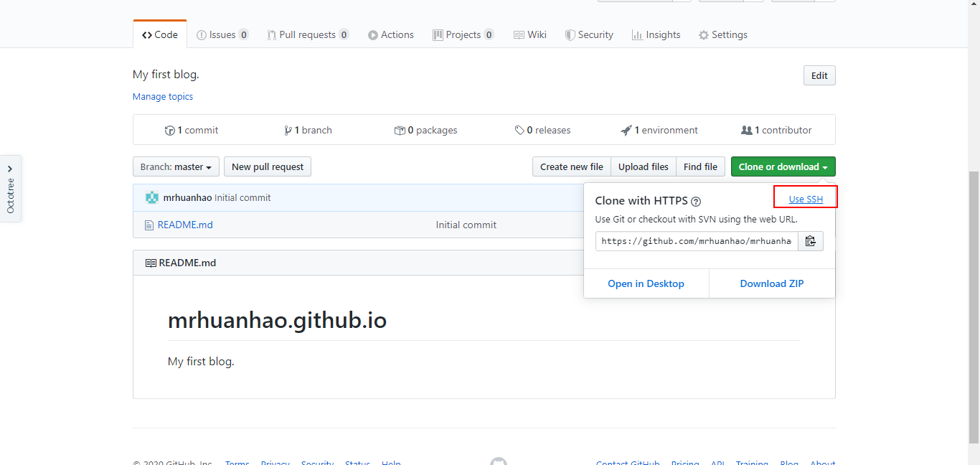Open Initial commit message in README.md row
The height and width of the screenshot is (465, 980).
(466, 225)
